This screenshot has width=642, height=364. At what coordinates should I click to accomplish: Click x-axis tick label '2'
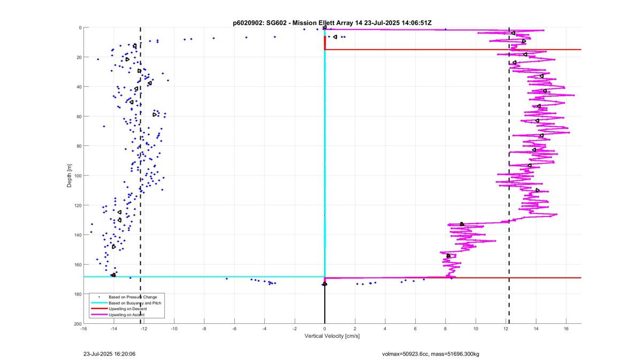point(355,328)
